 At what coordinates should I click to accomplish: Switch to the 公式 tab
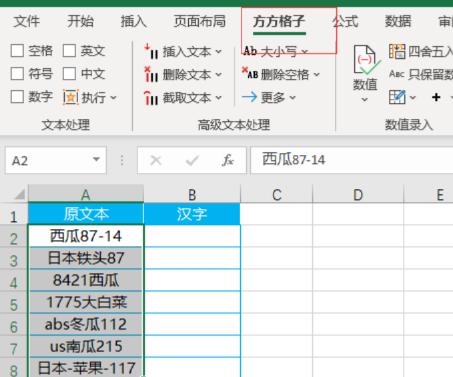345,22
